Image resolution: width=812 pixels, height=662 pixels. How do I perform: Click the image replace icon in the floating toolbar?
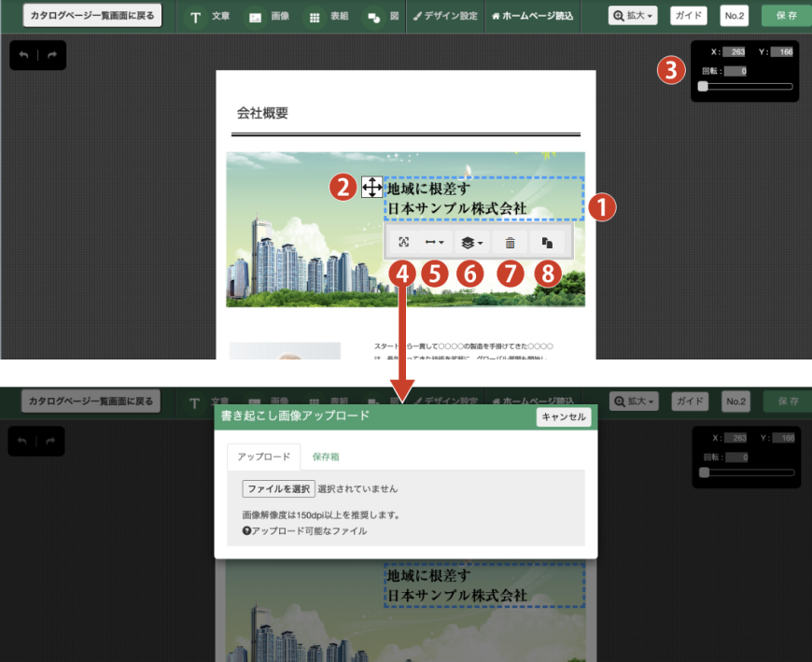403,242
